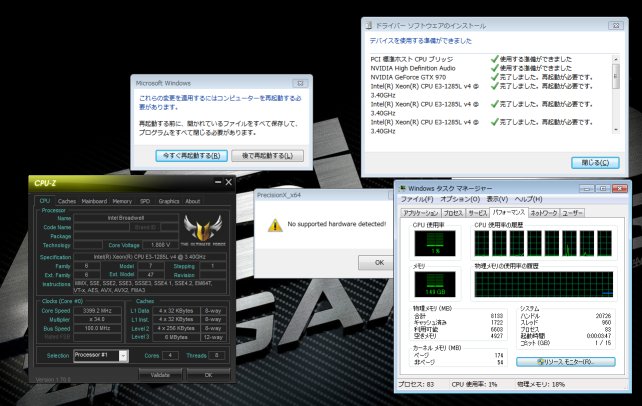This screenshot has width=642, height=406.
Task: Click the 'No supported hardware detected!' message
Action: click(x=337, y=224)
